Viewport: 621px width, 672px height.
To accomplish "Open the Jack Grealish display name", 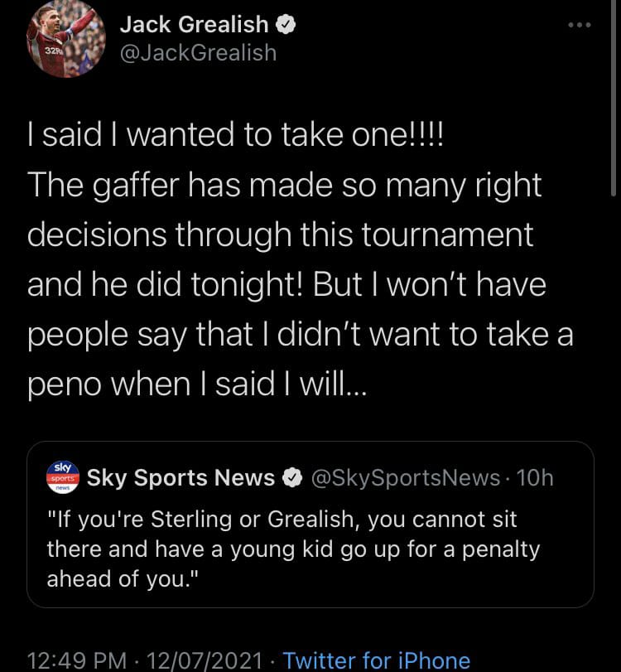I will pos(194,25).
